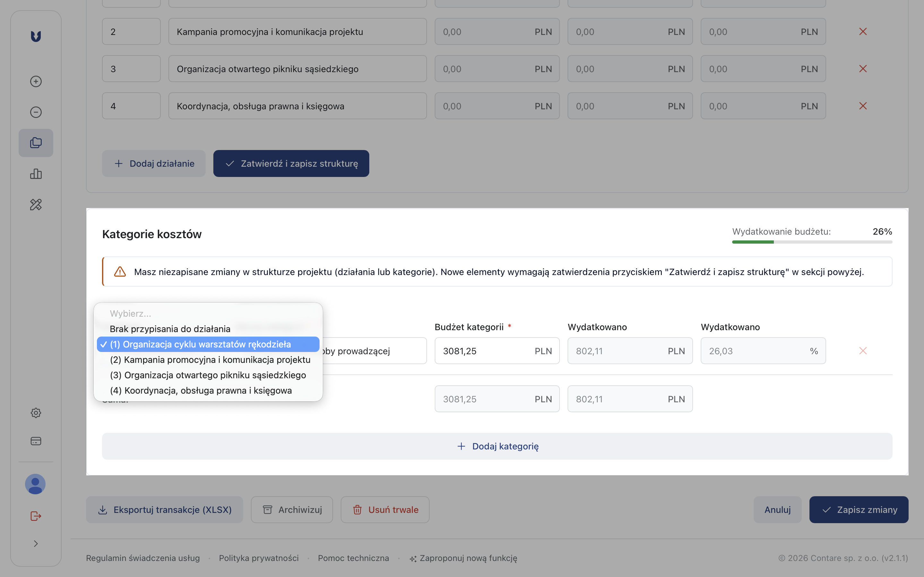Click the 'Budżet kategorii' field with 3081,25
The height and width of the screenshot is (577, 924).
(x=485, y=351)
